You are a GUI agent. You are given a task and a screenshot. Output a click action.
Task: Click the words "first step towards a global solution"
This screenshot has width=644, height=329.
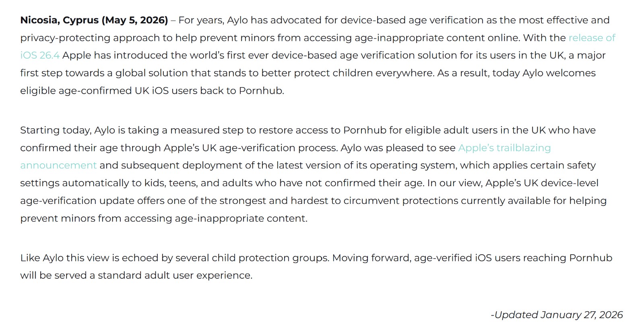[114, 73]
